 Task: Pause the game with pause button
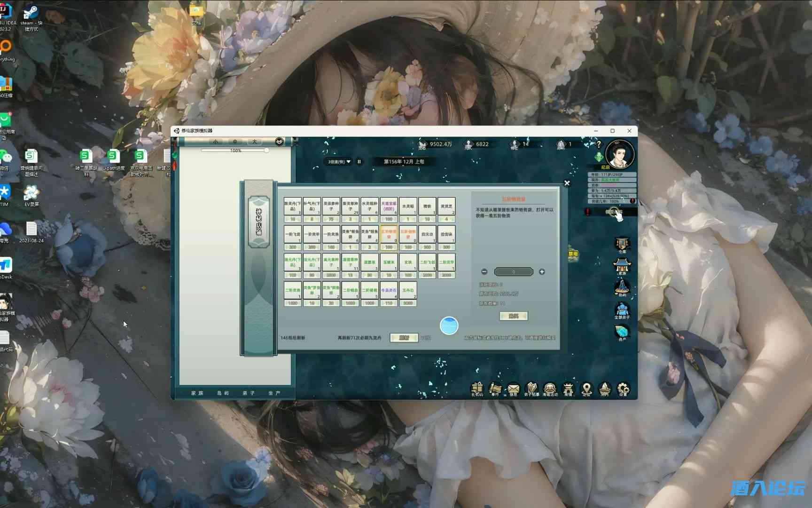pos(359,161)
